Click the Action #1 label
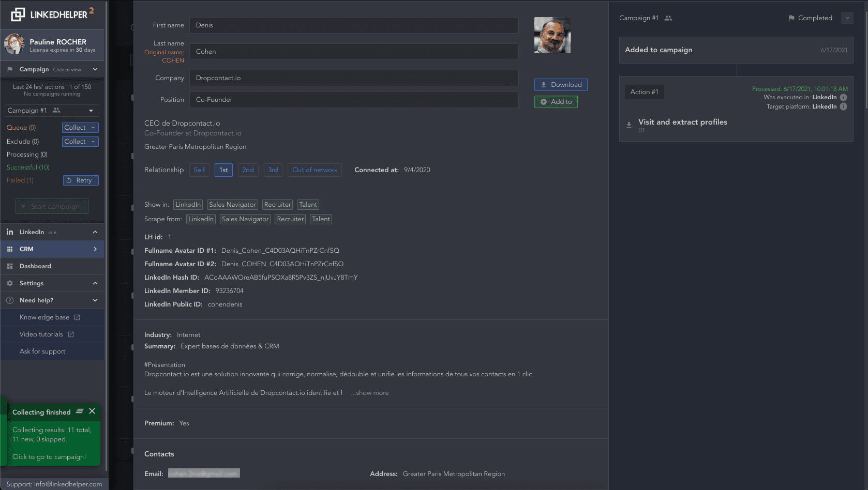The image size is (868, 490). [x=645, y=92]
